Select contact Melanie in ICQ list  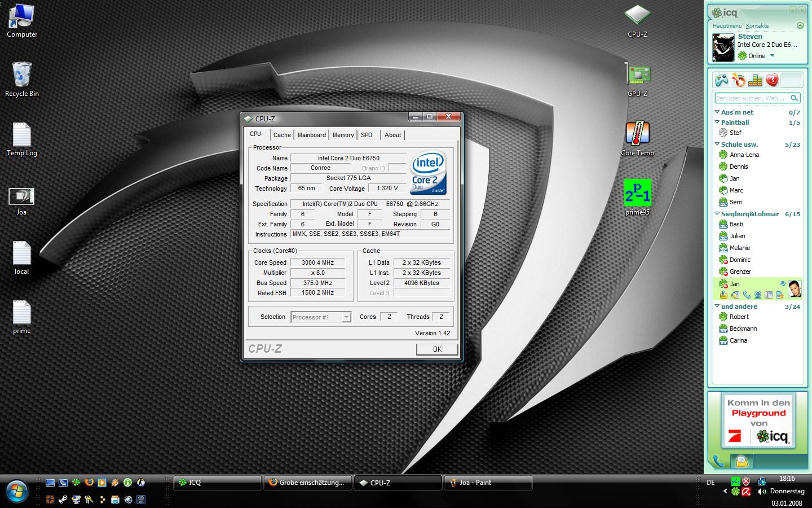pos(739,248)
